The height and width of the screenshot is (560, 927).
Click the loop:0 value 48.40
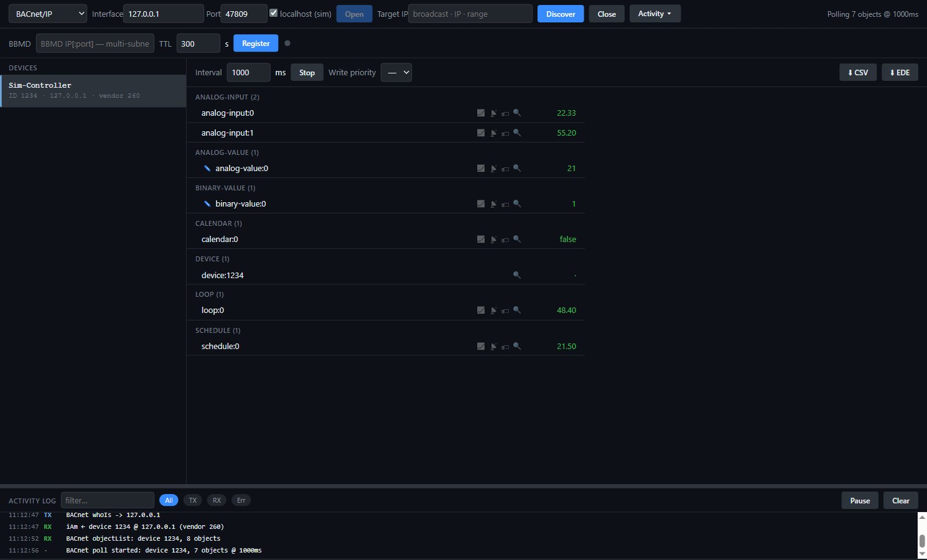click(566, 310)
